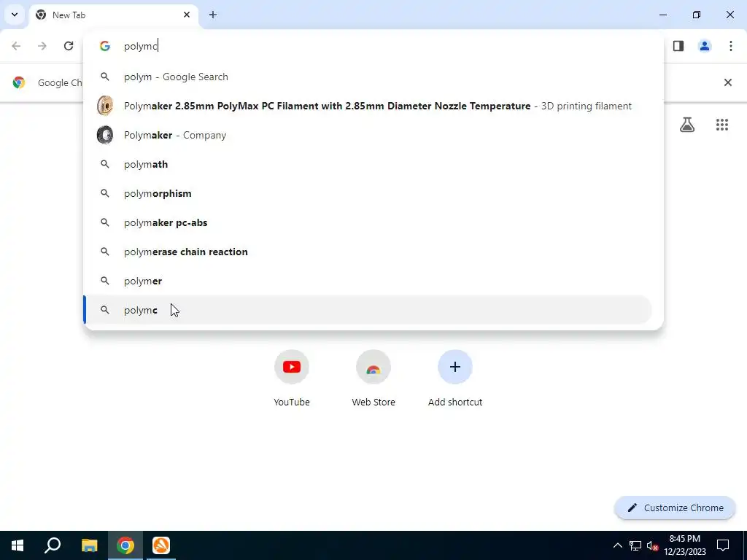
Task: Click the Google logo in the omnibox
Action: click(x=105, y=46)
